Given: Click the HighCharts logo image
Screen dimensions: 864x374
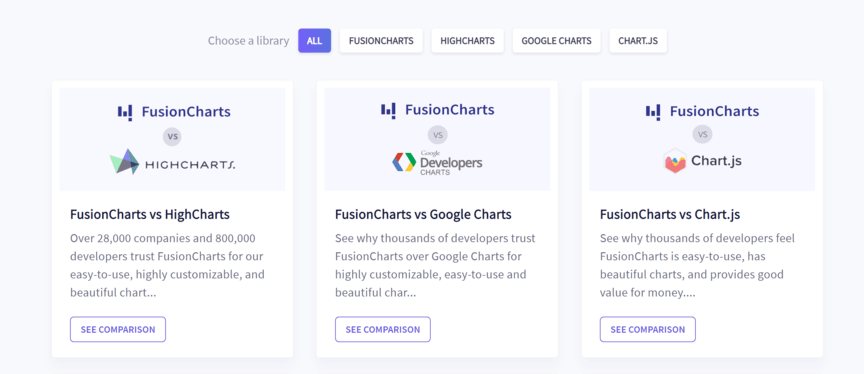Looking at the screenshot, I should (x=172, y=161).
